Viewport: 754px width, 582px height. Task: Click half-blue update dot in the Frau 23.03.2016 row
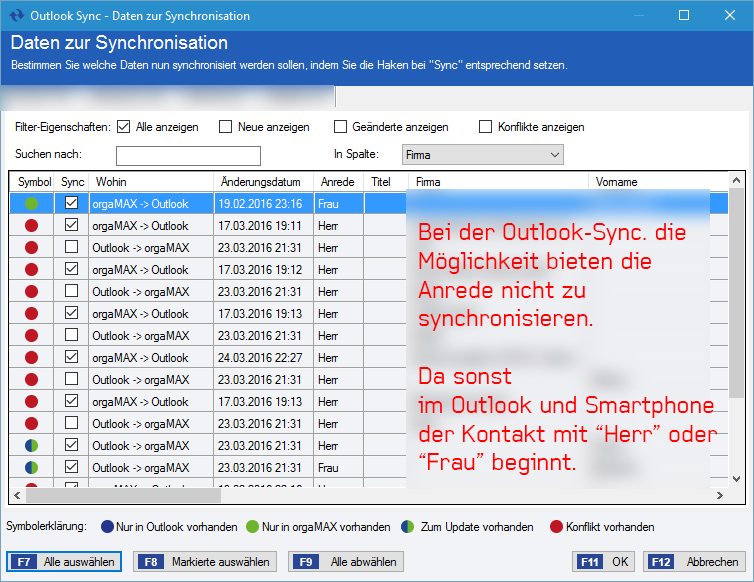pyautogui.click(x=31, y=467)
